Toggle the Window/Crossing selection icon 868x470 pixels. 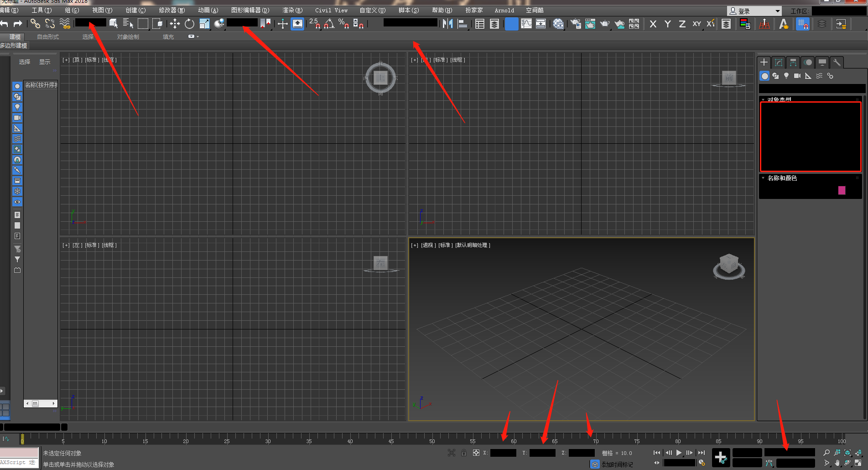pos(158,24)
